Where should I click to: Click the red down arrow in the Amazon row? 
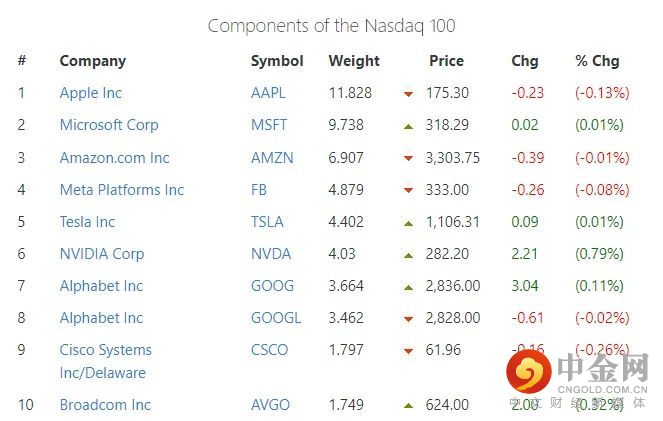coord(408,158)
